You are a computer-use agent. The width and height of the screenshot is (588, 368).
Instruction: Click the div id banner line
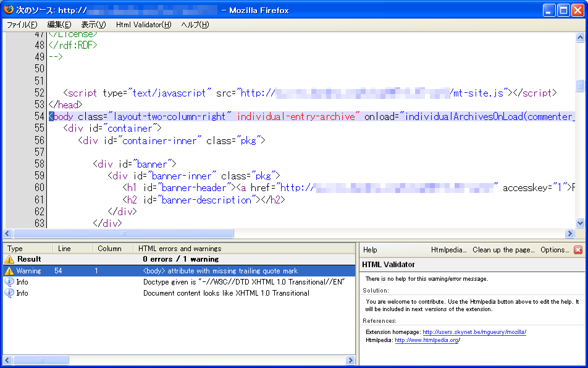point(135,164)
